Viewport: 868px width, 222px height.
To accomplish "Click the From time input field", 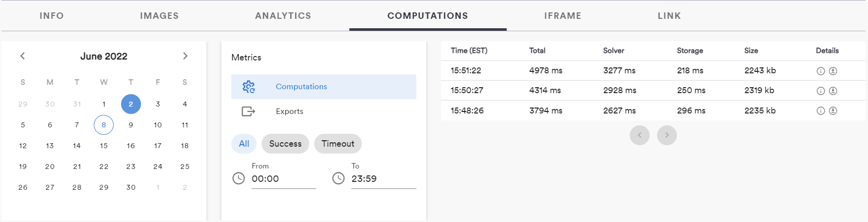I will pos(283,179).
